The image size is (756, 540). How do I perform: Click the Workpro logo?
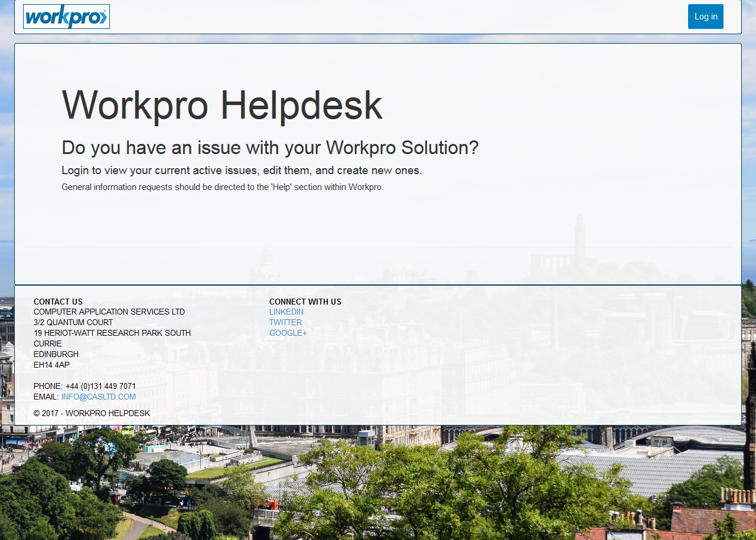[x=66, y=16]
